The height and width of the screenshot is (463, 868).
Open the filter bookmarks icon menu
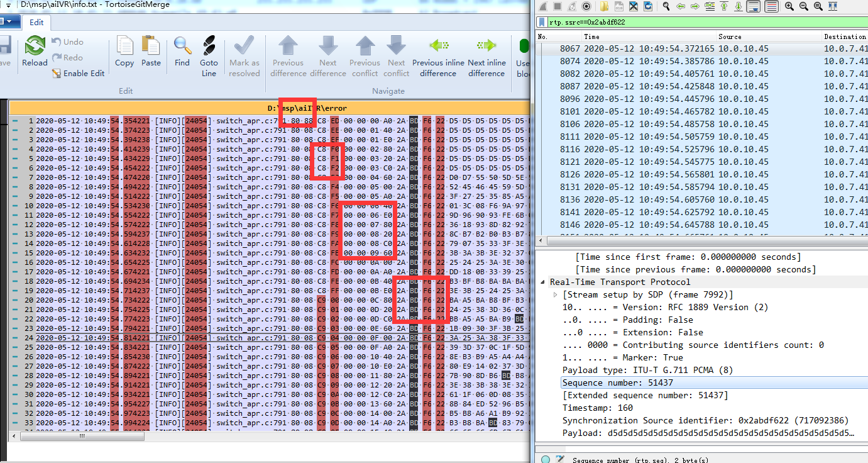(542, 21)
